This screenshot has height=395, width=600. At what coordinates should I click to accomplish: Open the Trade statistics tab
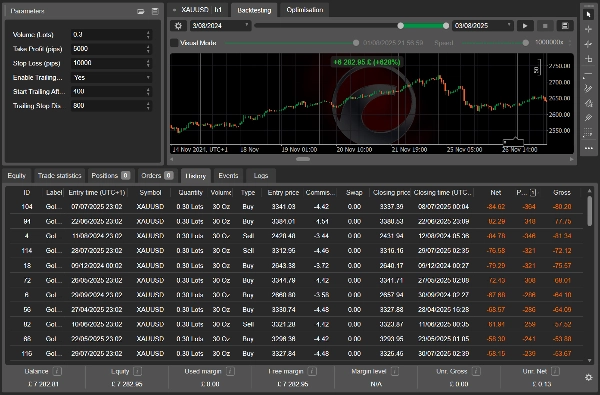59,176
